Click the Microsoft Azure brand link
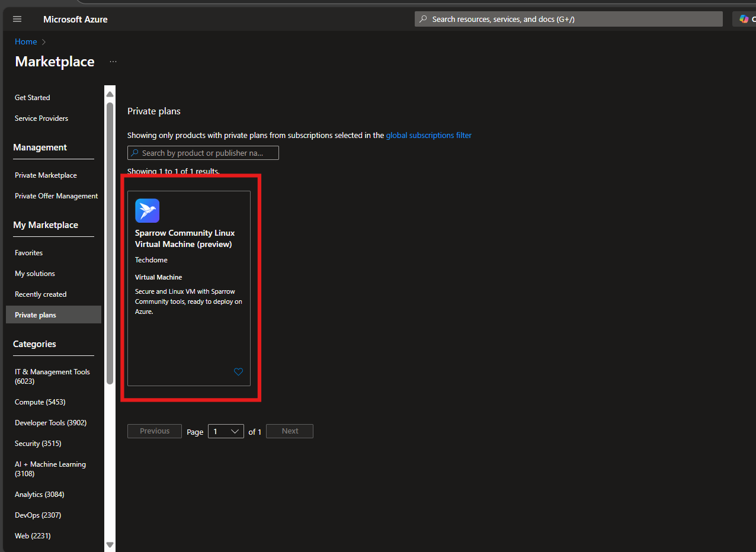Viewport: 756px width, 552px height. pos(75,19)
